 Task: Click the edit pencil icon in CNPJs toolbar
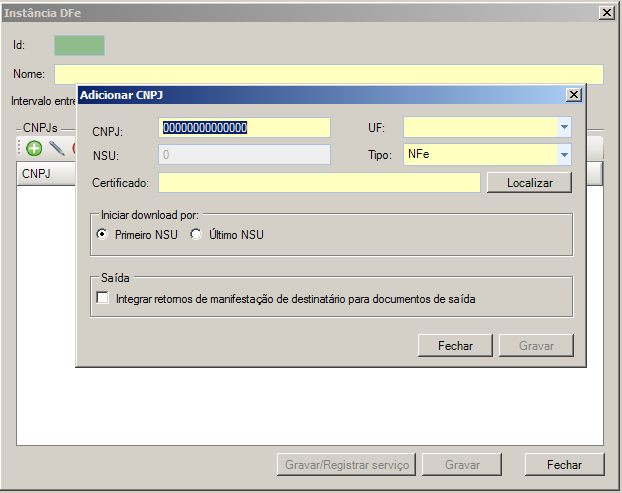(57, 148)
